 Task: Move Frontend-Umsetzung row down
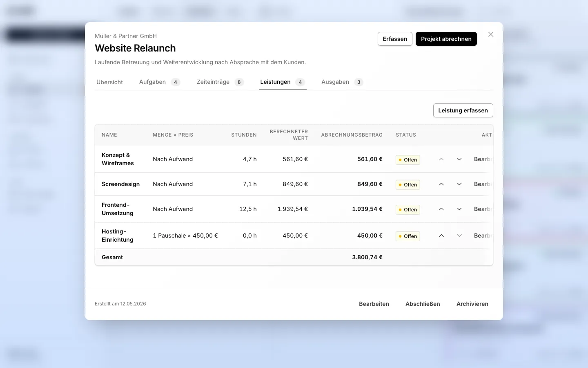(x=459, y=209)
